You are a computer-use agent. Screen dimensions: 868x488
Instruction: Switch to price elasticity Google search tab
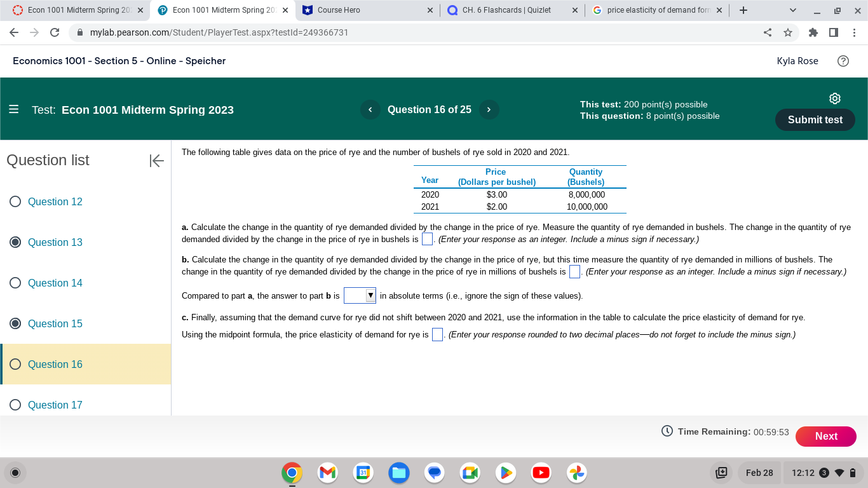pos(658,10)
